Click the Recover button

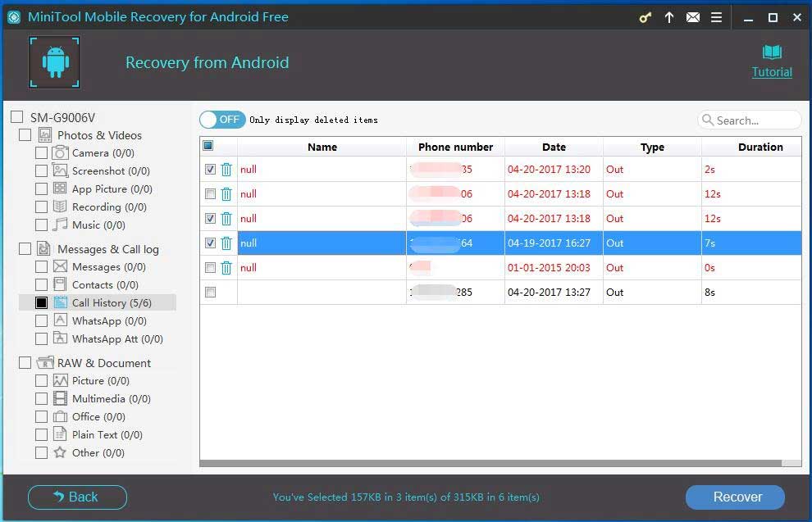point(735,497)
